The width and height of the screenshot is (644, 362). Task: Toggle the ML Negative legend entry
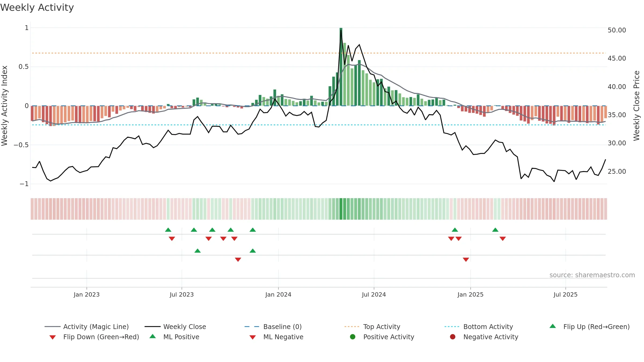tap(276, 337)
